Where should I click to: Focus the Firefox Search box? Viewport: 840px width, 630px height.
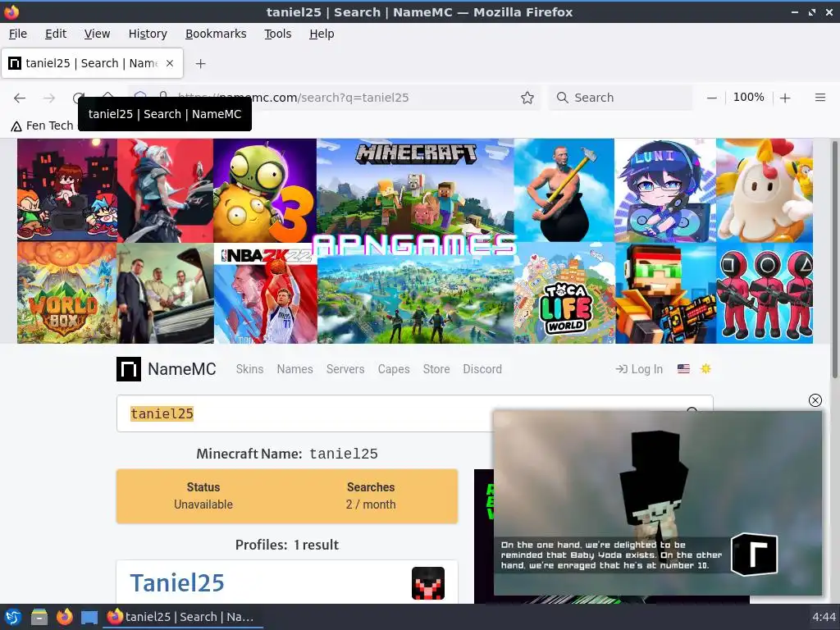pos(620,98)
